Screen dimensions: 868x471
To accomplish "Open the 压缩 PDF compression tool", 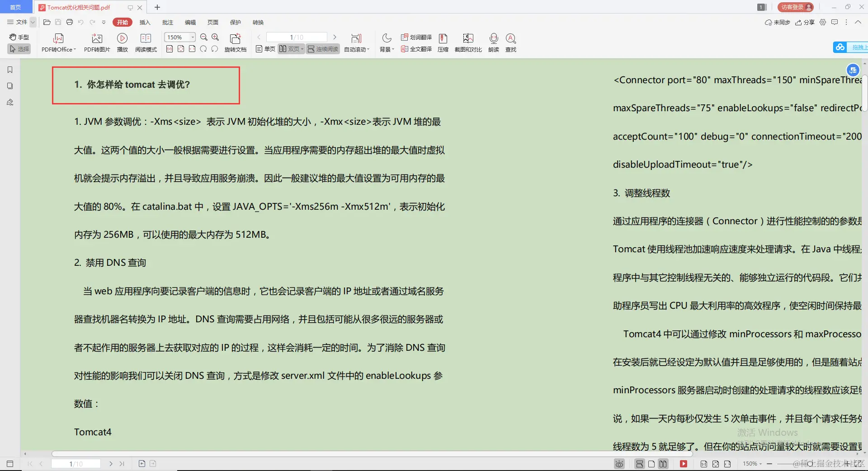I will [443, 42].
